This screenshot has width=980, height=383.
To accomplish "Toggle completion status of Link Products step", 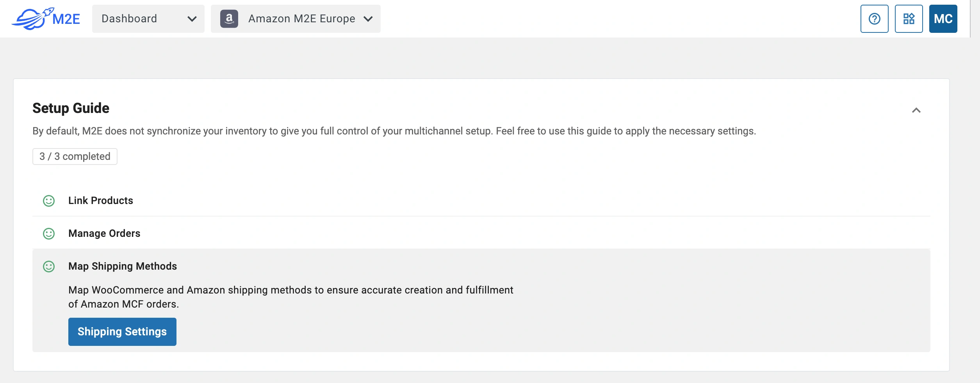I will point(49,201).
